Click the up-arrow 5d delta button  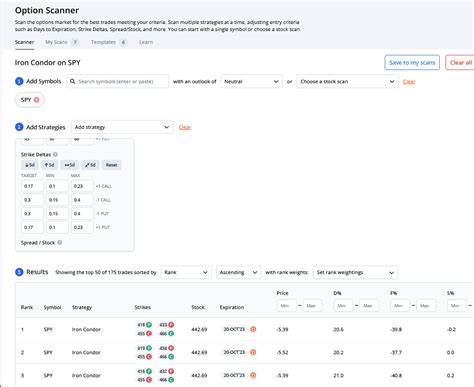[49, 165]
